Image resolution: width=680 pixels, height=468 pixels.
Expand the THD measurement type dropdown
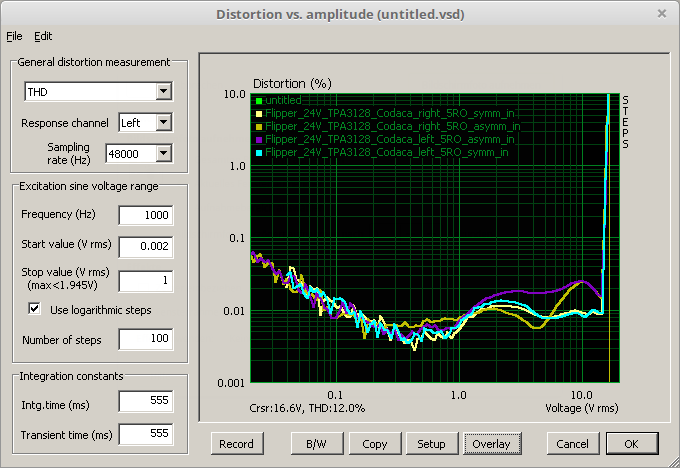(164, 93)
